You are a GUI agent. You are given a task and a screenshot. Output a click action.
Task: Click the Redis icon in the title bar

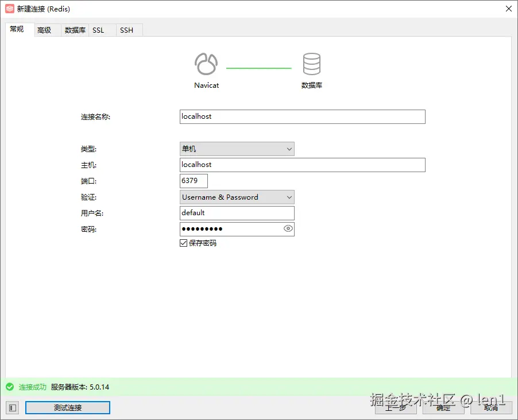10,9
